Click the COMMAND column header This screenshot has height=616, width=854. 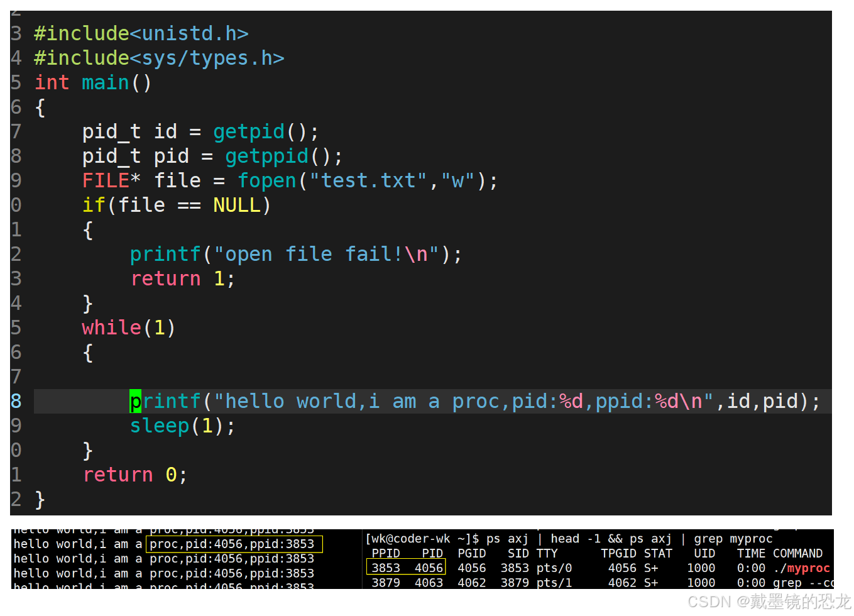coord(797,553)
